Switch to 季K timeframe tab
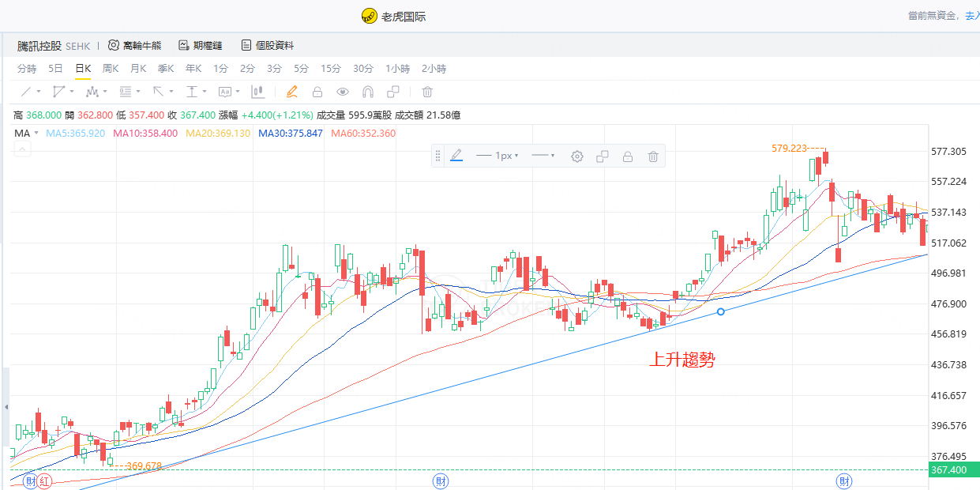The image size is (980, 490). click(x=166, y=69)
